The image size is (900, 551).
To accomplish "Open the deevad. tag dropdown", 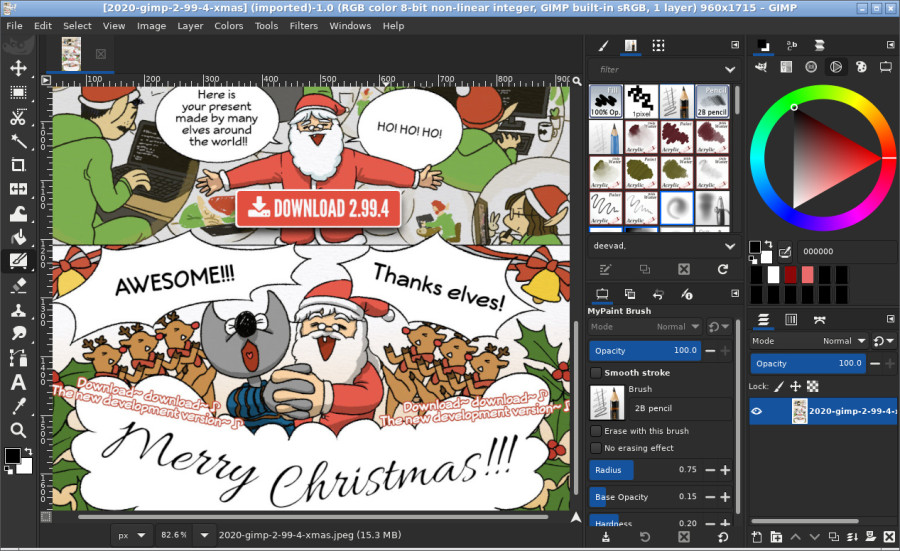I will tap(730, 246).
